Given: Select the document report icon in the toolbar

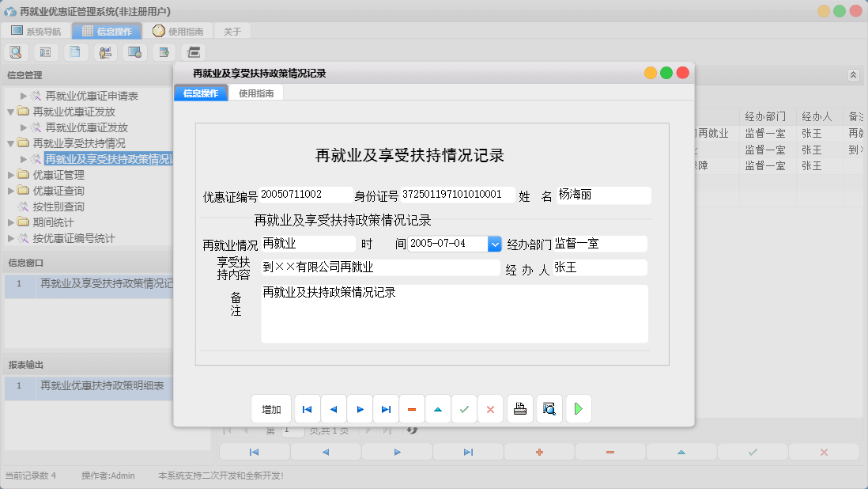Looking at the screenshot, I should coord(74,51).
